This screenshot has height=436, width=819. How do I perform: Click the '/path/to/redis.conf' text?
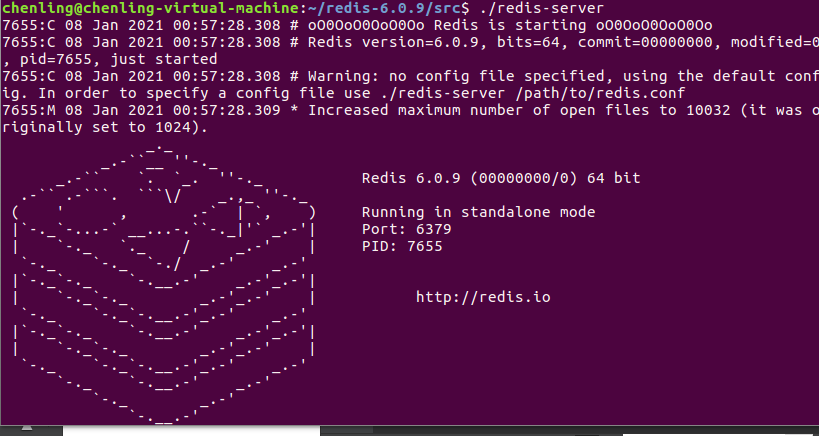pyautogui.click(x=600, y=93)
